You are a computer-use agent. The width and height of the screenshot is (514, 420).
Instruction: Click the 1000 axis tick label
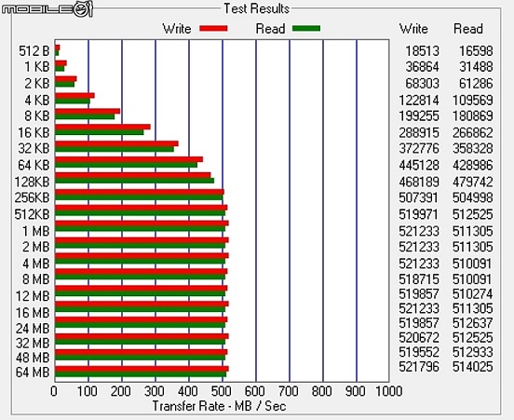click(x=389, y=391)
